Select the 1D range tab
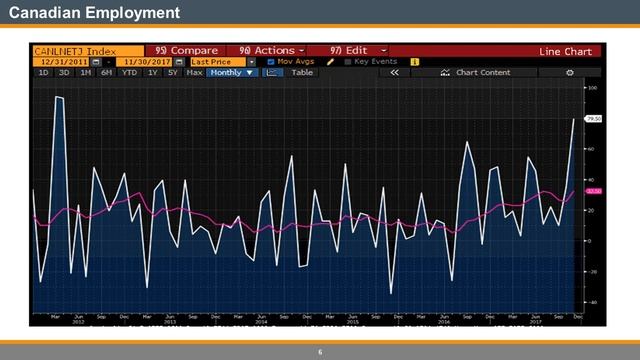 click(x=43, y=73)
